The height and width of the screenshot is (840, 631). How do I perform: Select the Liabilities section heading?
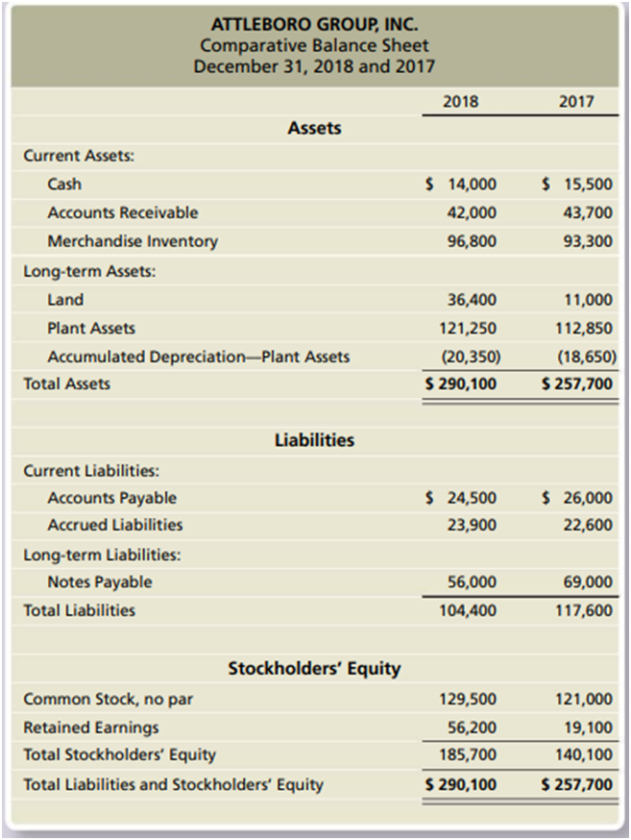314,441
